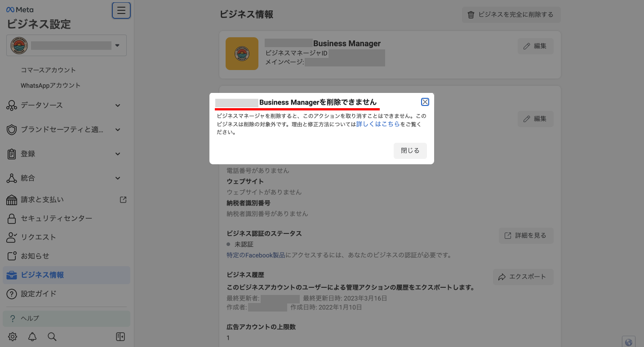Click the 納税者識別番号がありません text
Image resolution: width=644 pixels, height=347 pixels.
coord(267,214)
